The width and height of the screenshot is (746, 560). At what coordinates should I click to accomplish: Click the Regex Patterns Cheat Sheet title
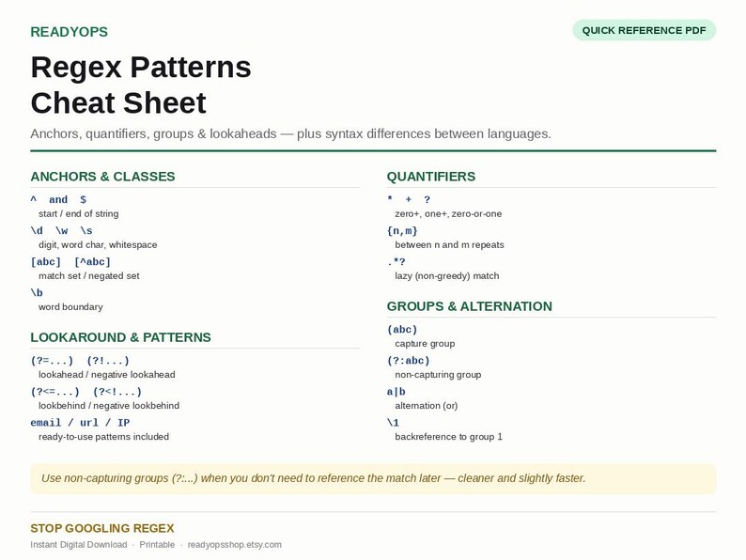pyautogui.click(x=141, y=85)
